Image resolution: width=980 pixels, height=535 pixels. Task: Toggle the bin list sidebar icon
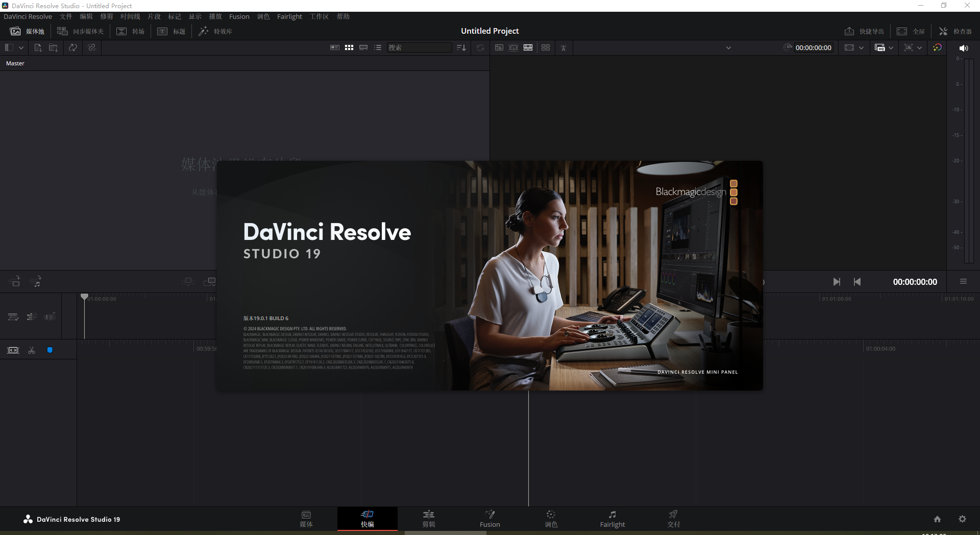tap(9, 47)
